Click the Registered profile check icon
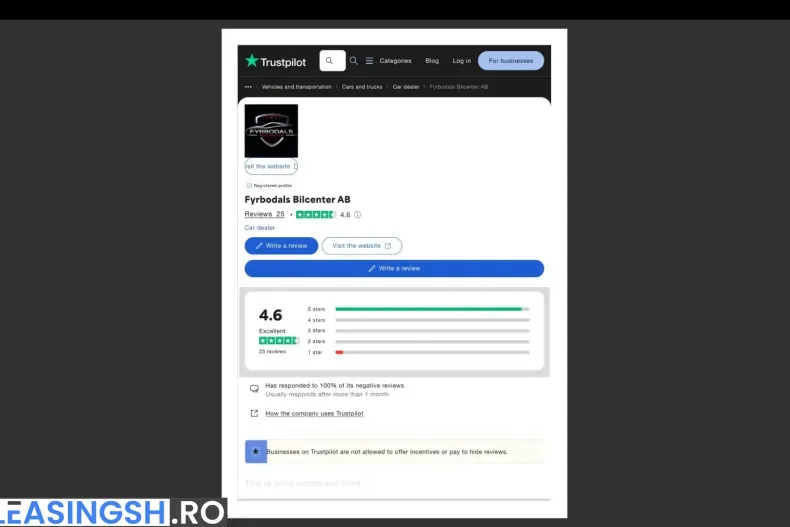 click(x=249, y=185)
